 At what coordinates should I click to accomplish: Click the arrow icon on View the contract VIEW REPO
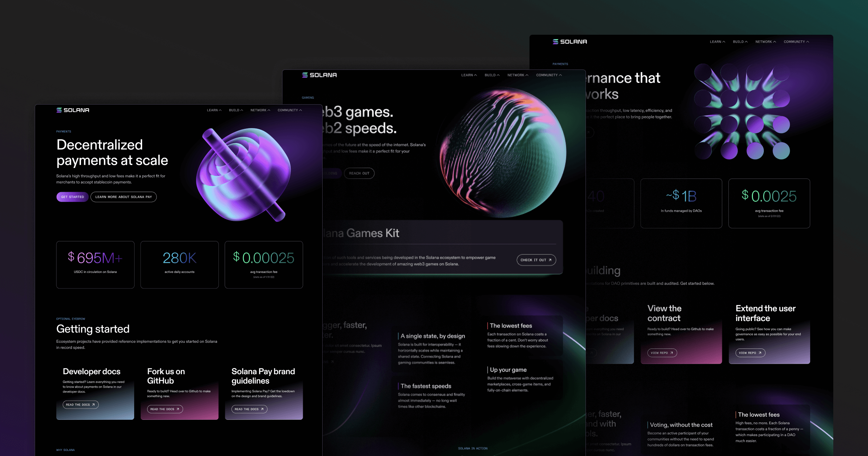point(671,352)
